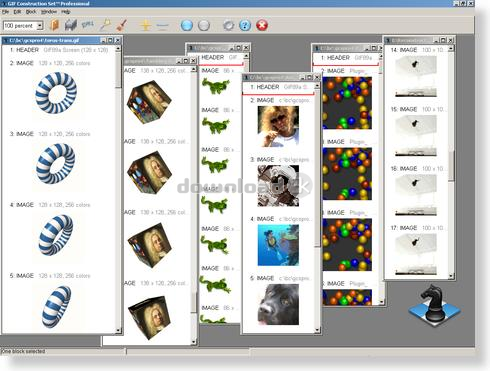490x371 pixels.
Task: Click bird window scrollbar down arrow
Action: (451, 276)
